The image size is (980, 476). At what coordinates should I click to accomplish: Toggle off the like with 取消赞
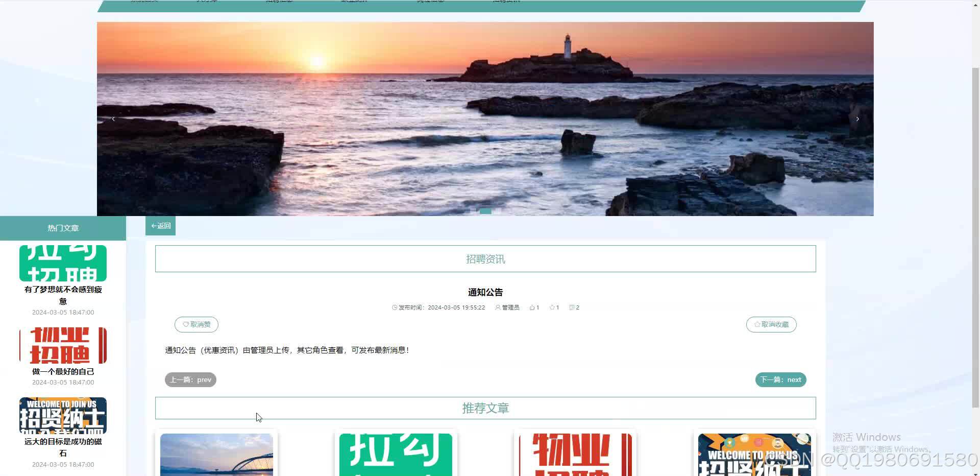click(196, 324)
